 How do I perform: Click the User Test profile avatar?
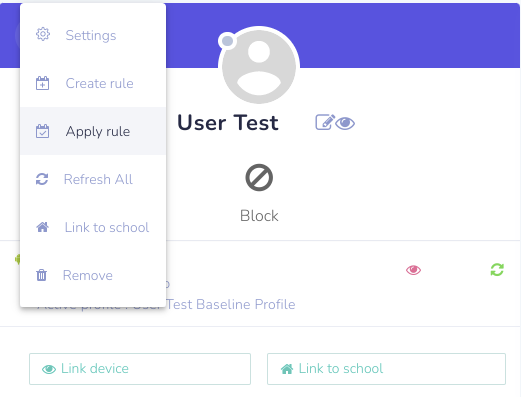(x=259, y=66)
